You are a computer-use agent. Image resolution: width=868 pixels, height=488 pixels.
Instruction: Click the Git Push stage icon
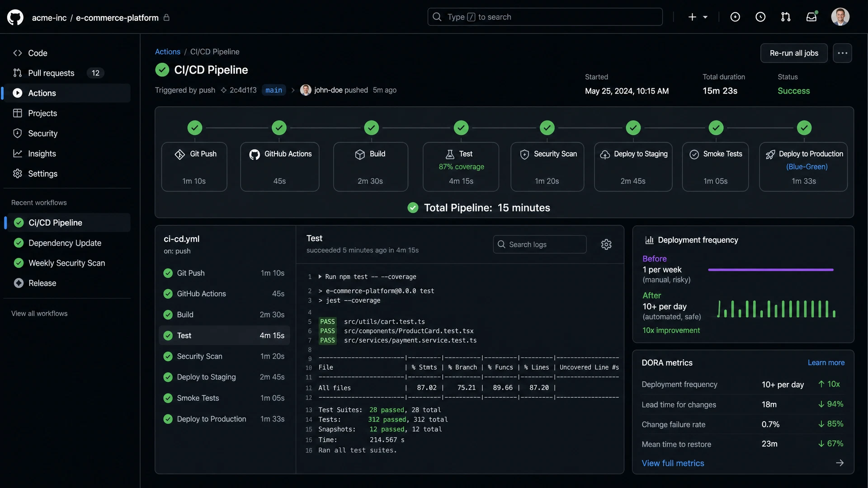click(179, 155)
